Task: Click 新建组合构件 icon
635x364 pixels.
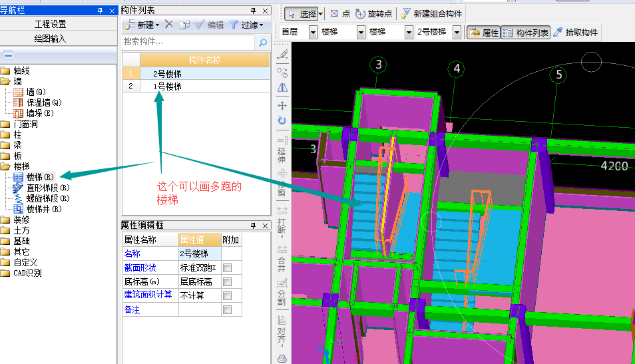Action: click(405, 14)
